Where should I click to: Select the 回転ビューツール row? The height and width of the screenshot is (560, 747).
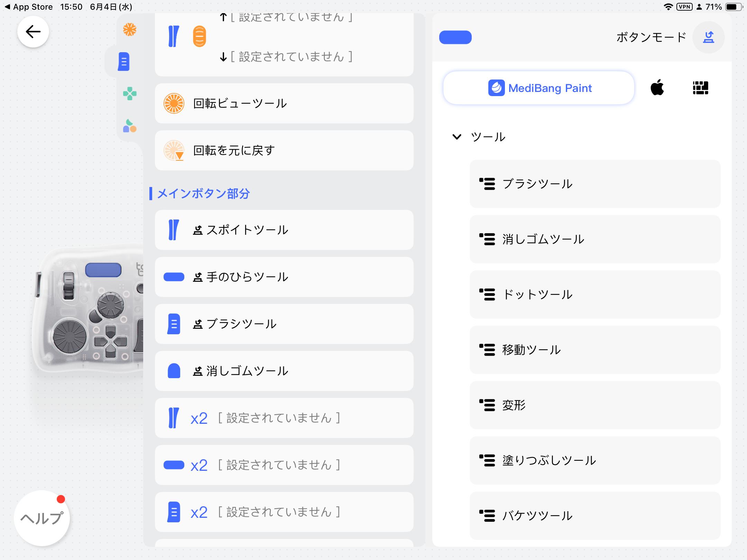pos(284,103)
